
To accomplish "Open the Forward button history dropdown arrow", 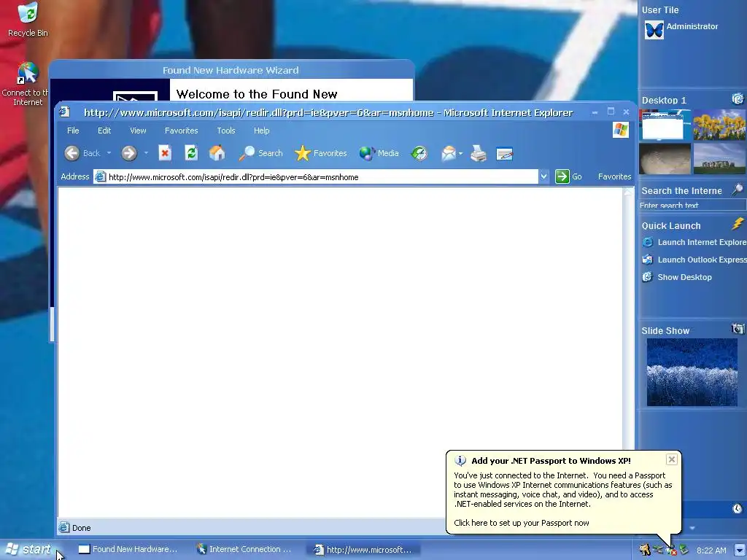I will click(146, 153).
